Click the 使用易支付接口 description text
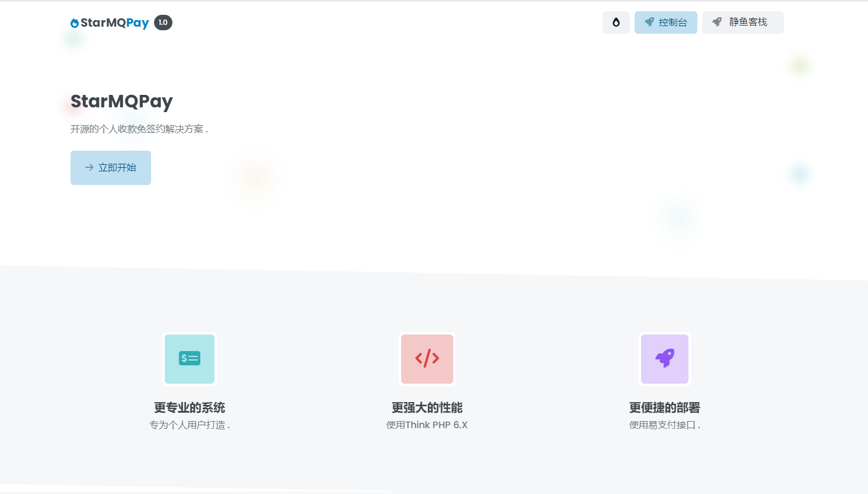 [x=665, y=425]
